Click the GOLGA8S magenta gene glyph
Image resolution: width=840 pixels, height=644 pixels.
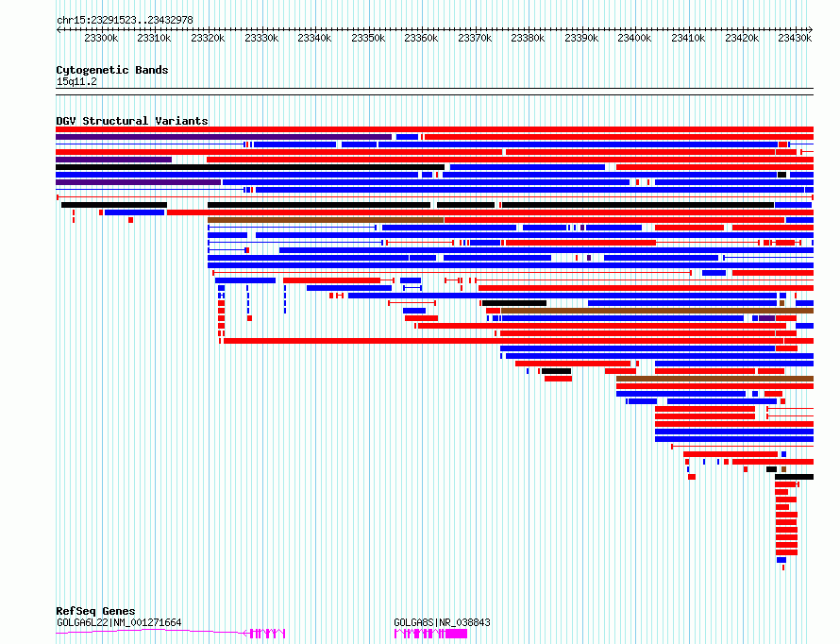(x=430, y=634)
